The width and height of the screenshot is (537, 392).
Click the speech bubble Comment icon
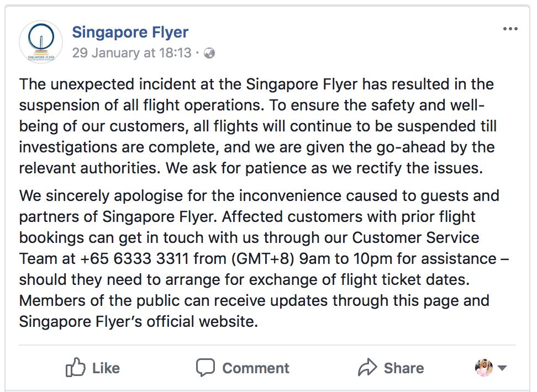(206, 368)
